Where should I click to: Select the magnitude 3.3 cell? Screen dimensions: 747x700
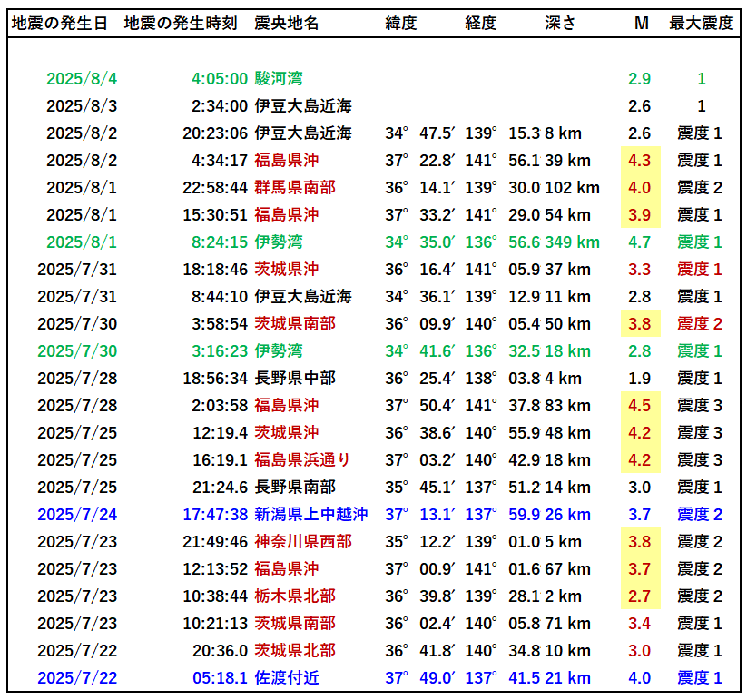[639, 270]
